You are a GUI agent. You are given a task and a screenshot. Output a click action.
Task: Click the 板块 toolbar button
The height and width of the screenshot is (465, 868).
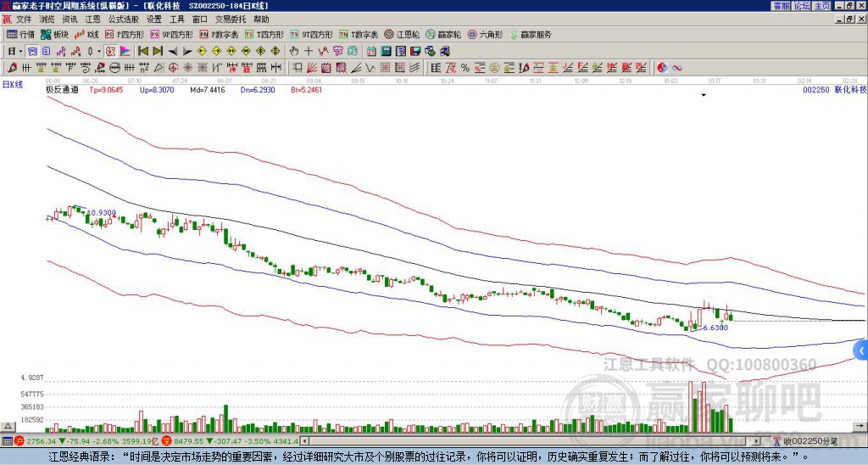[x=55, y=34]
